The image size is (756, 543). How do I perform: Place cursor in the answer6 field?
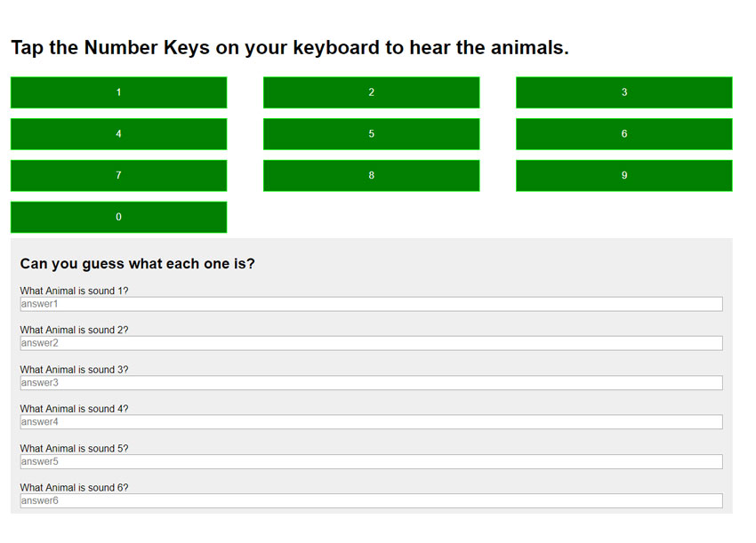(371, 500)
